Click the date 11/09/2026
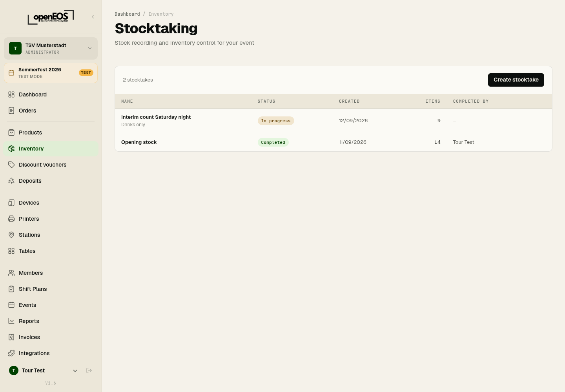Viewport: 565px width, 392px height. pos(353,142)
